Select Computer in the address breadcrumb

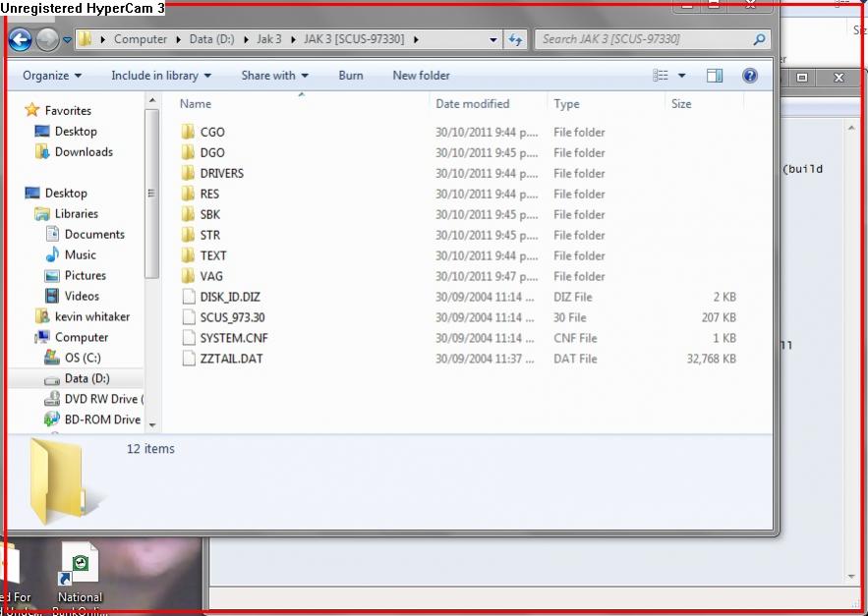[x=140, y=39]
